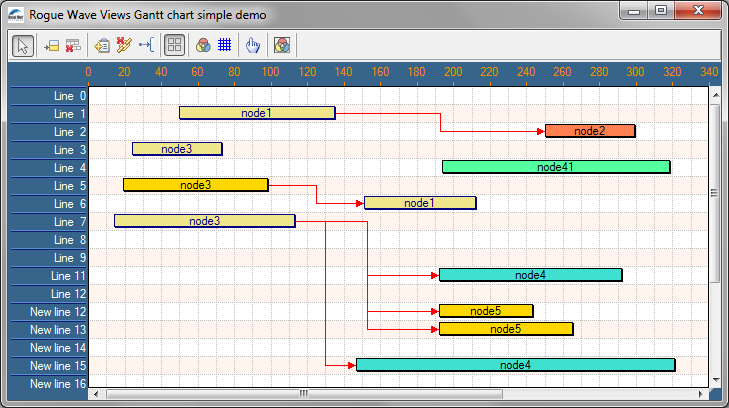This screenshot has width=729, height=408.
Task: Click the link bracket toolbar icon
Action: 146,45
